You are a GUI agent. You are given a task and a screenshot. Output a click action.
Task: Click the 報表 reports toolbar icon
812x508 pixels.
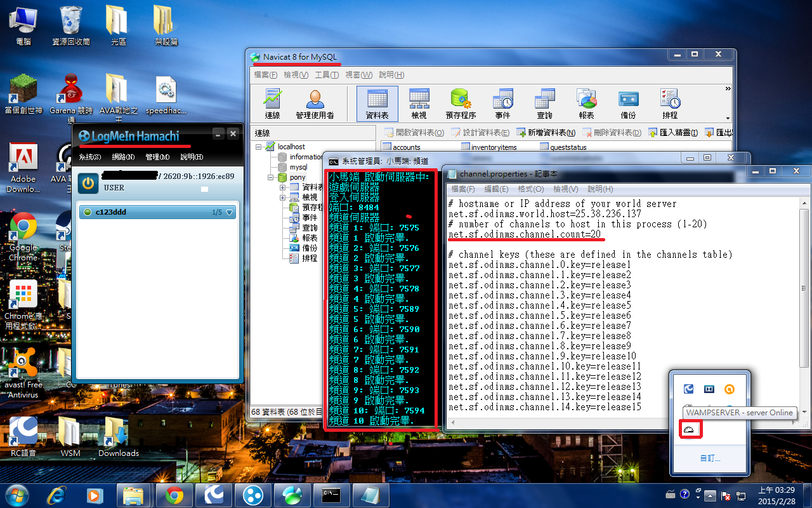[x=586, y=104]
